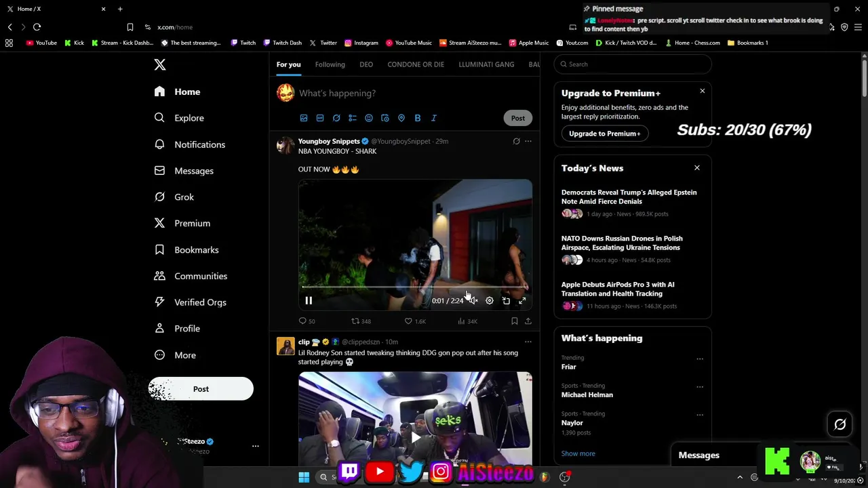Schedule the post with calendar icon
Screen dimensions: 868x488
tap(385, 118)
